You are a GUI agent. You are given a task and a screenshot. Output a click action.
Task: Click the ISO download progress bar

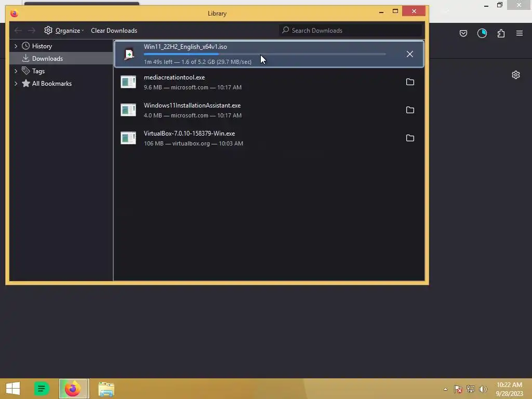[x=264, y=54]
